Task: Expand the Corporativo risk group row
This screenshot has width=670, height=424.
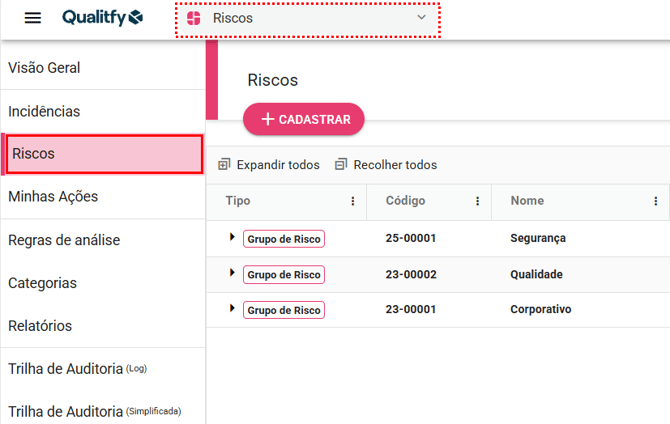Action: (x=232, y=308)
